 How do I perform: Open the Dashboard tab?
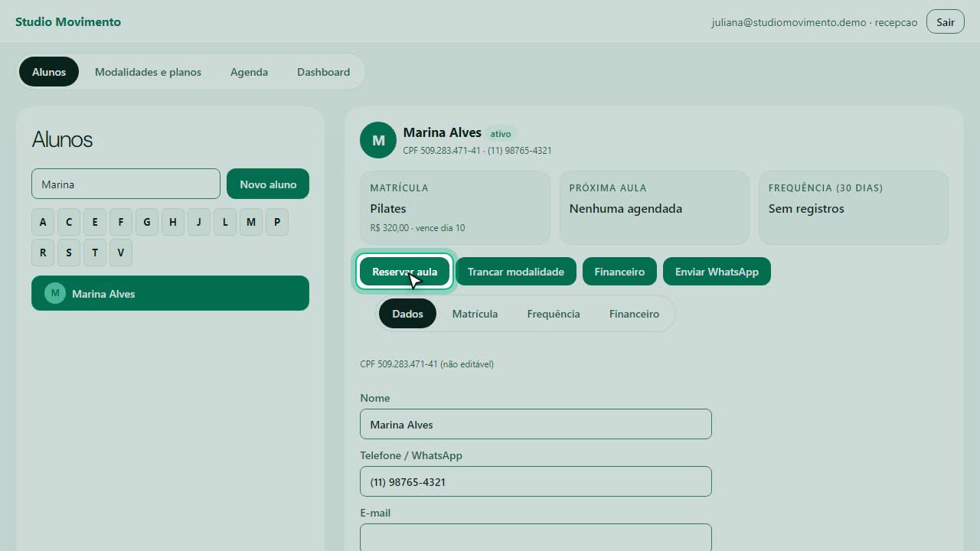tap(323, 72)
